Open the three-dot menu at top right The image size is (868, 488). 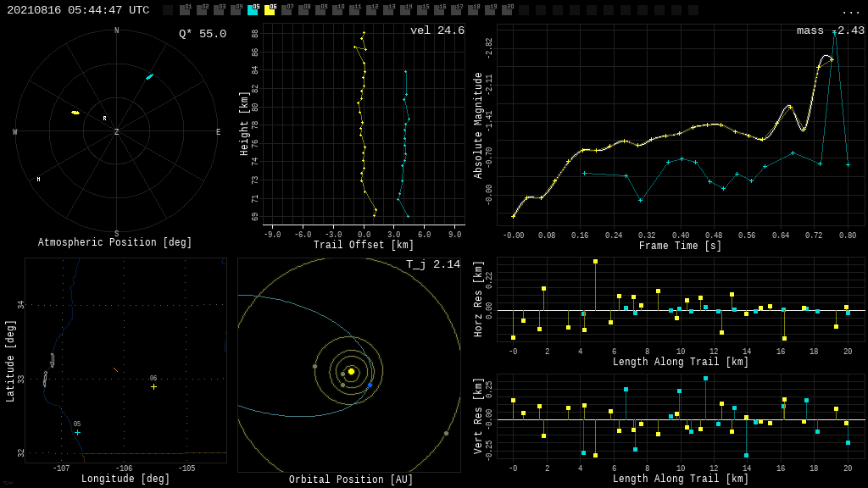coord(850,11)
